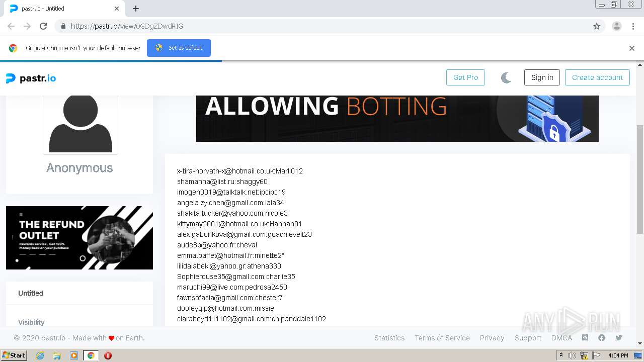Click the Create account button
The width and height of the screenshot is (644, 362).
[597, 77]
